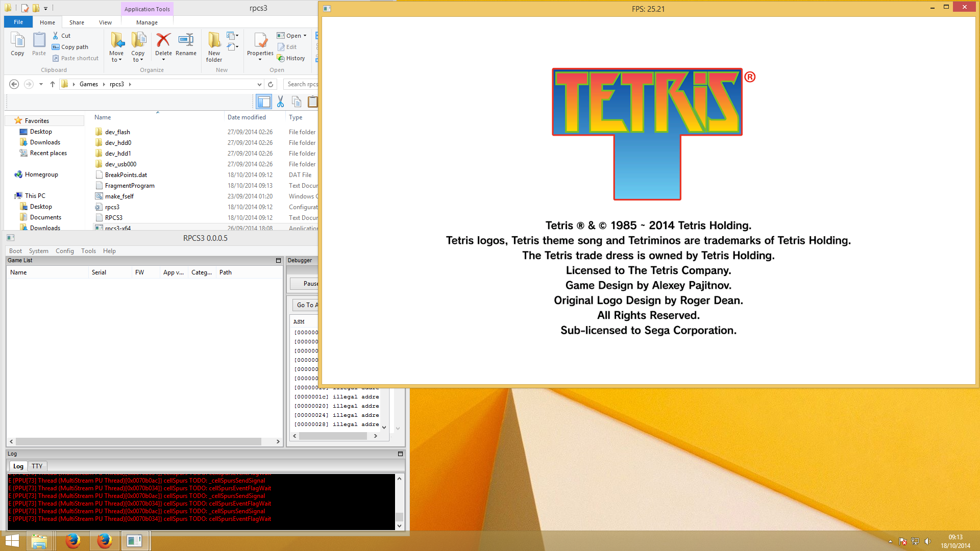Screen dimensions: 980x551
Task: Switch to the TTY tab in Log
Action: tap(37, 466)
